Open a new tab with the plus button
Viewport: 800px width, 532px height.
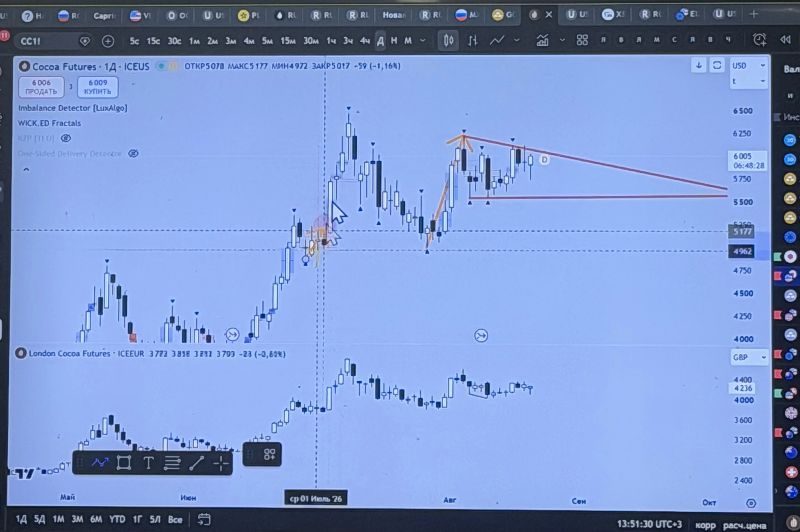click(754, 14)
